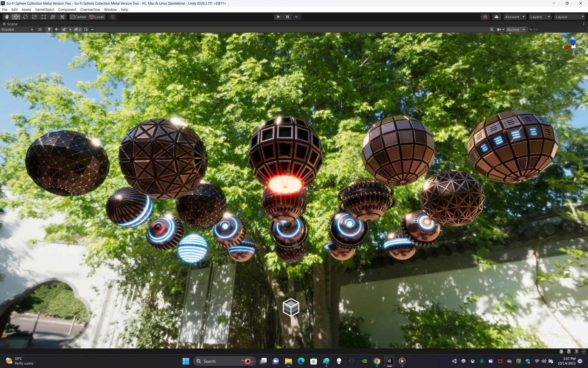588x368 pixels.
Task: Open Microsoft Store from taskbar
Action: point(314,361)
